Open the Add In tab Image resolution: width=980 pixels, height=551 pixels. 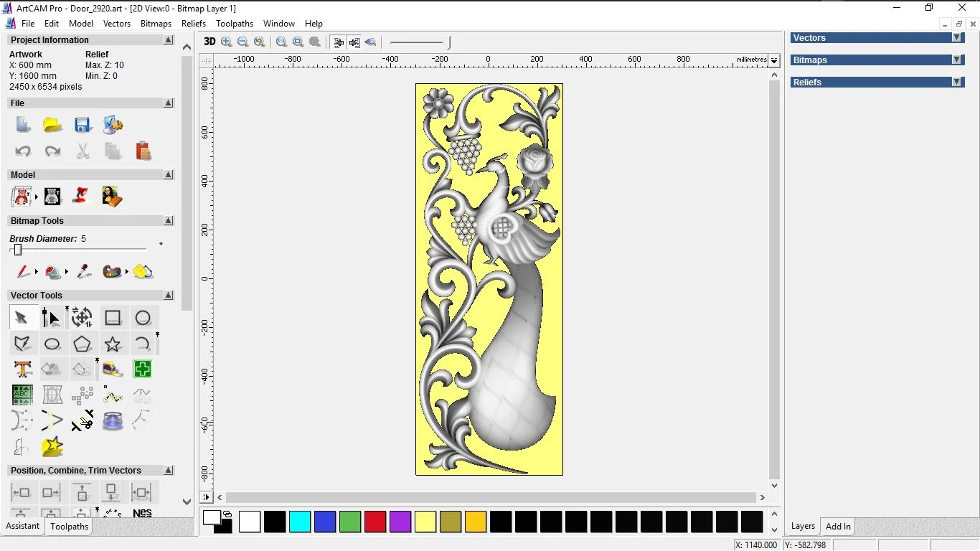838,527
